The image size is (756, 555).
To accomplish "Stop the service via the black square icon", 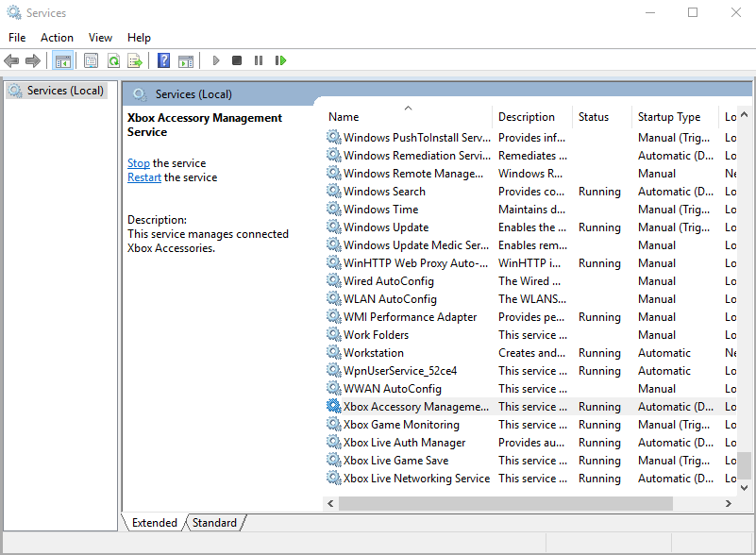I will (x=238, y=60).
